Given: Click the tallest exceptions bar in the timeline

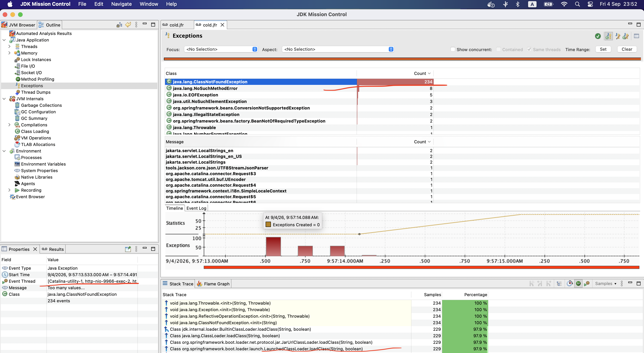Looking at the screenshot, I should tap(273, 246).
